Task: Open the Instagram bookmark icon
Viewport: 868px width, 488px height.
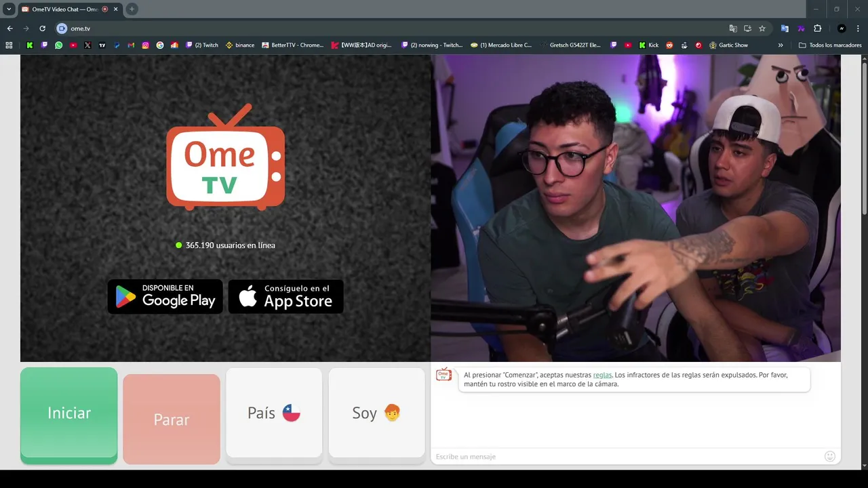Action: coord(145,45)
